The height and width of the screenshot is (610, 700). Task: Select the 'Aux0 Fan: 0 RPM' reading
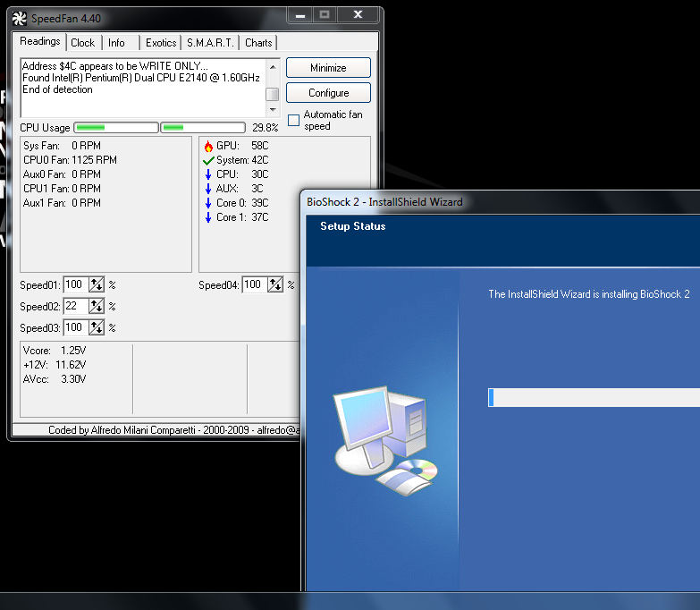62,174
